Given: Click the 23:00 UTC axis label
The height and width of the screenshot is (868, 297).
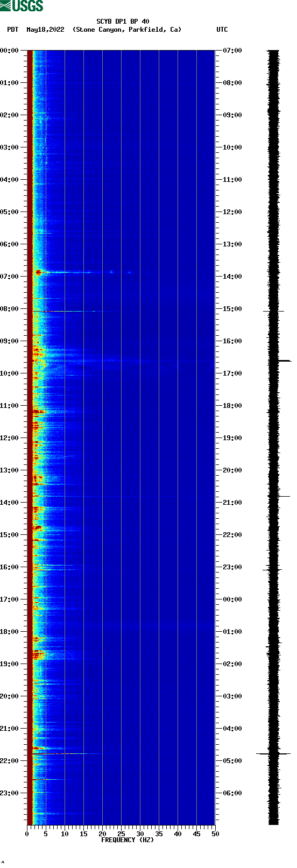Looking at the screenshot, I should pyautogui.click(x=232, y=567).
